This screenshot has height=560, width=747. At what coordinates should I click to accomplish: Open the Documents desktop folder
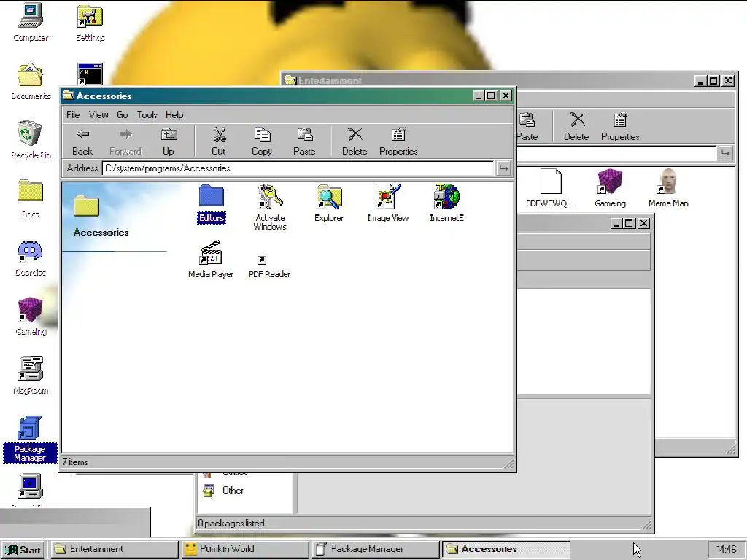(31, 81)
